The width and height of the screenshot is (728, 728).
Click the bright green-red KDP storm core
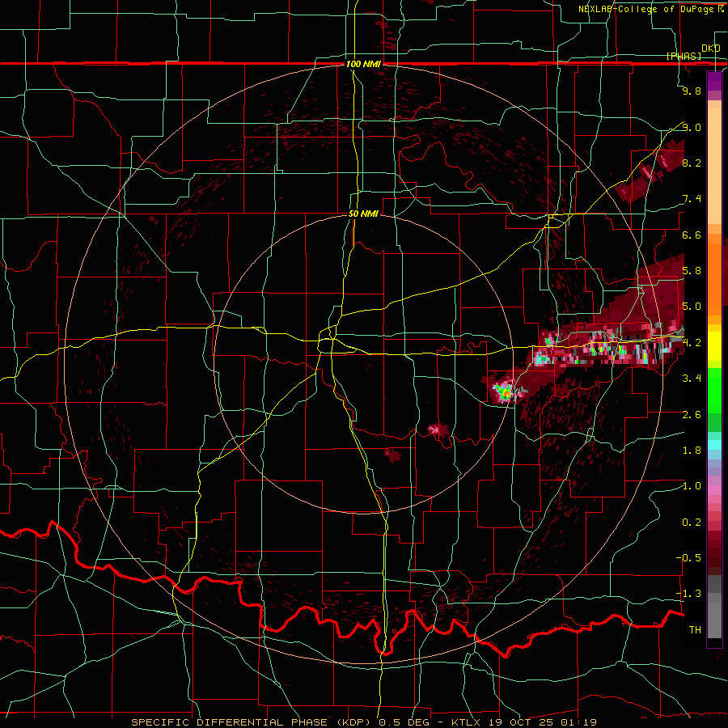(x=504, y=393)
